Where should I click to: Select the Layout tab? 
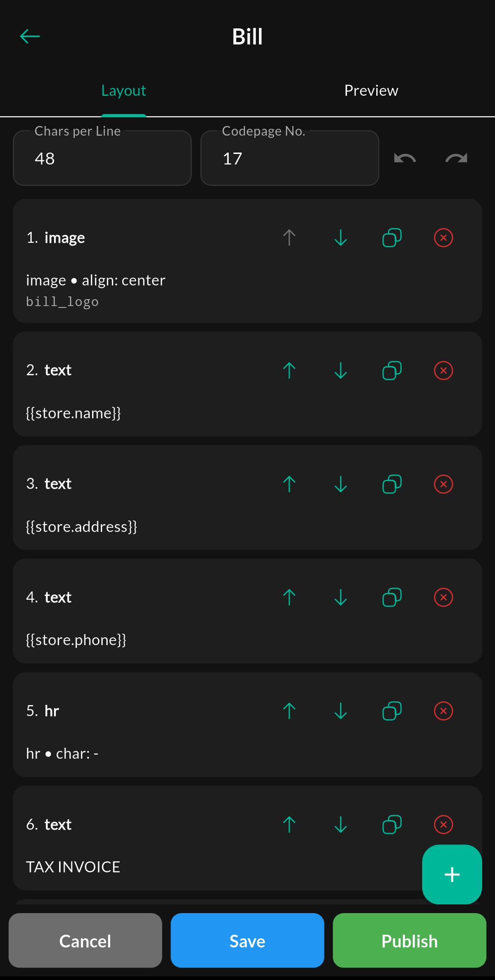click(124, 91)
